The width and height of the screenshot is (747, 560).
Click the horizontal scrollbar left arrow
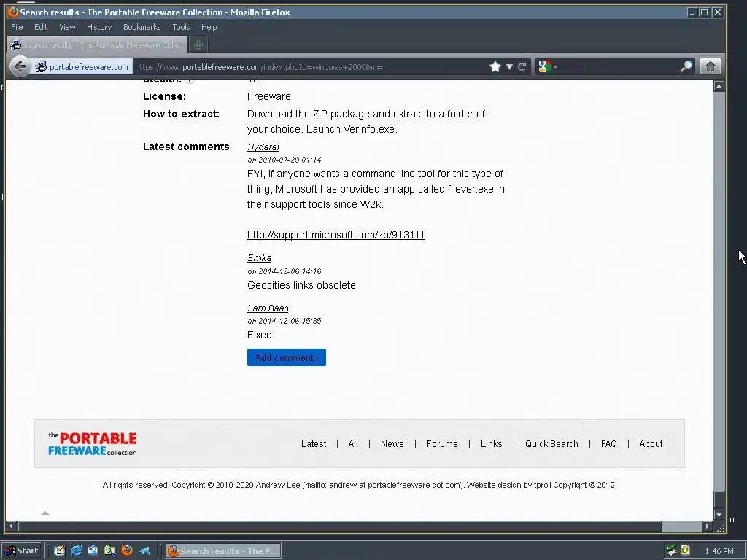click(x=11, y=526)
